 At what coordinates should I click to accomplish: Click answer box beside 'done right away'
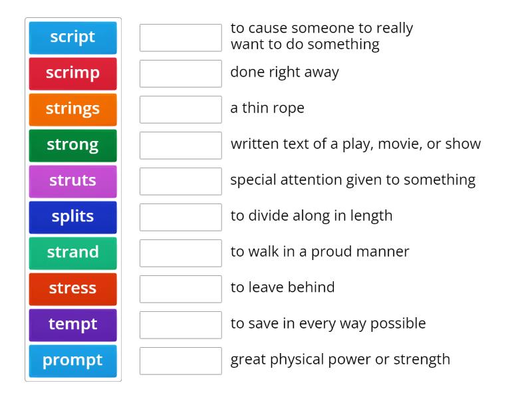(180, 73)
